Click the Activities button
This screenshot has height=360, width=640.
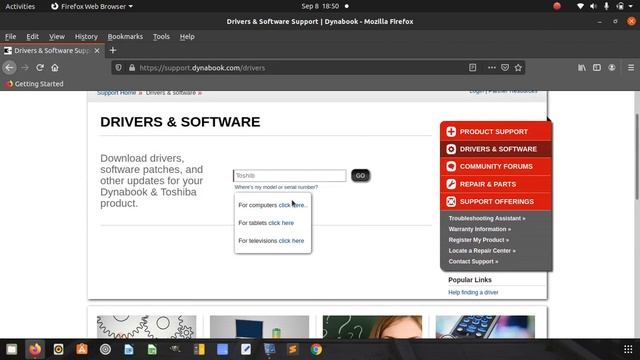pyautogui.click(x=20, y=6)
